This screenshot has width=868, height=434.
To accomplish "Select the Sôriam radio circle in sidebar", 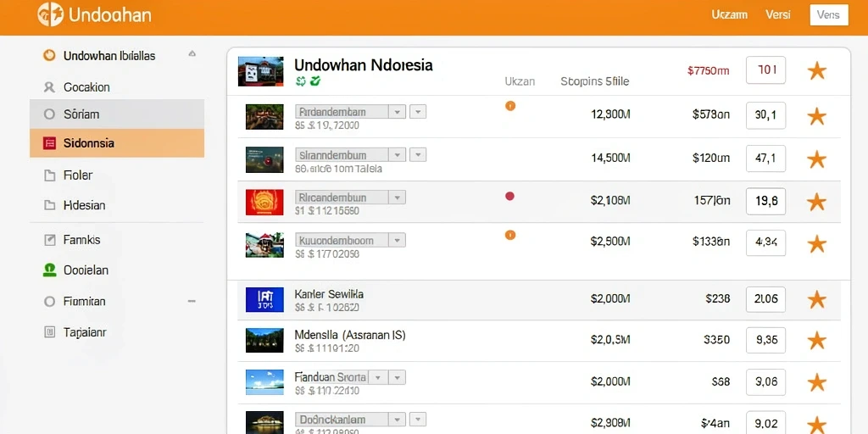I will point(49,114).
